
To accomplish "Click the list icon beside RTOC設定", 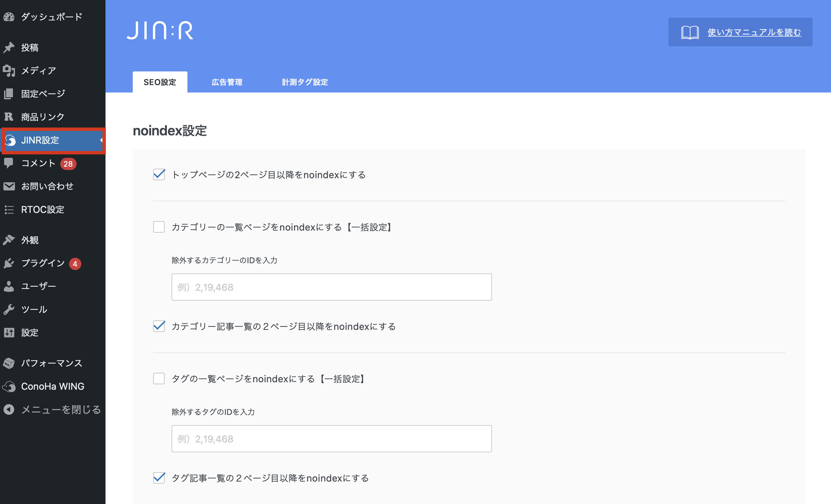I will (9, 209).
